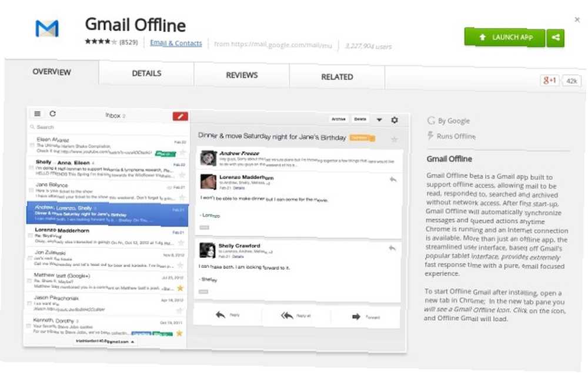Star the Jon Zulawski email
This screenshot has width=588, height=373.
coord(181,265)
